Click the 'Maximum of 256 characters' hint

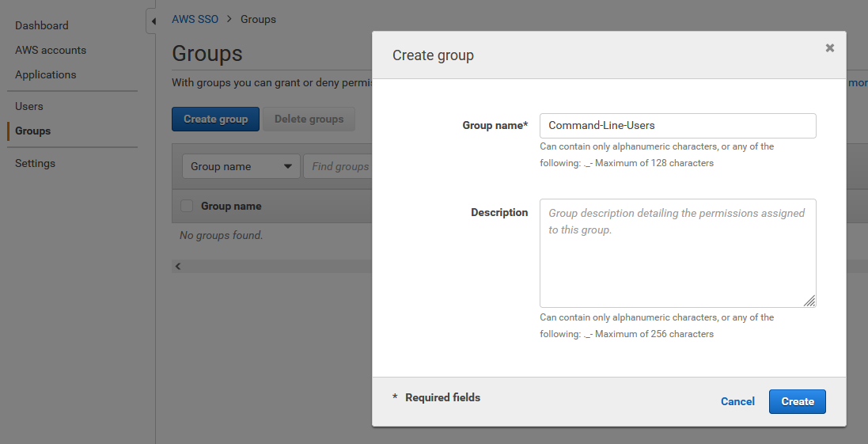(x=654, y=334)
